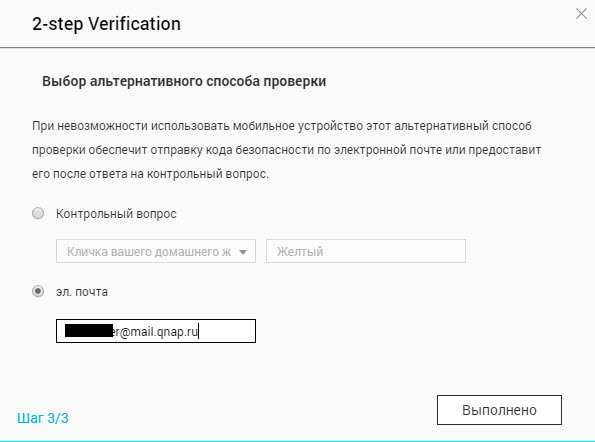
Task: Select the Контрольный вопрос radio button
Action: tap(38, 213)
